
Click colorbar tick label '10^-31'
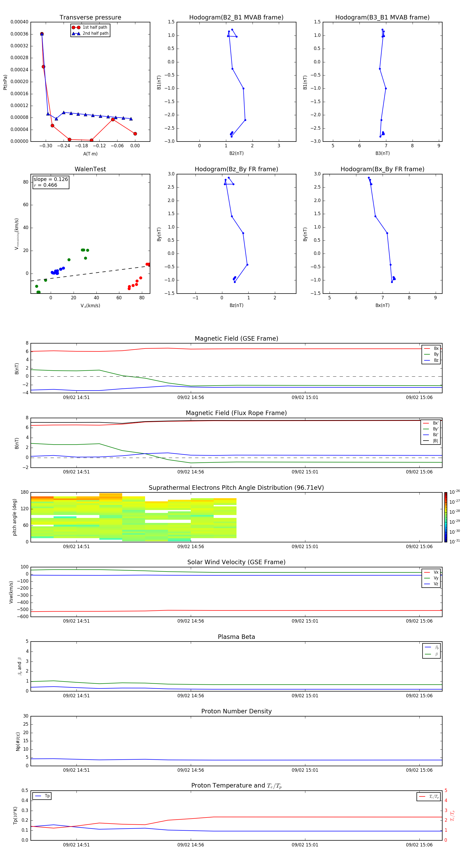[x=455, y=542]
